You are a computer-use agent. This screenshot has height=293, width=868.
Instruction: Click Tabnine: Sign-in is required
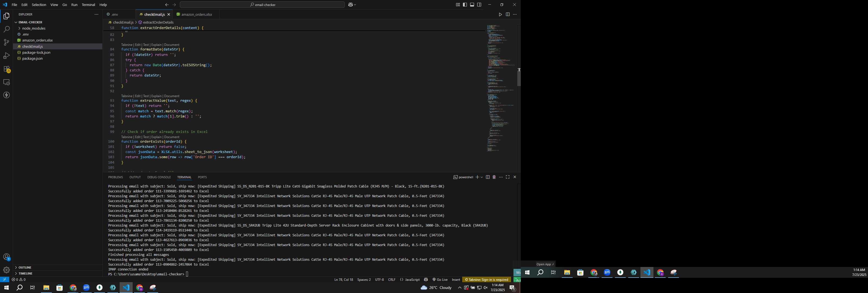487,279
